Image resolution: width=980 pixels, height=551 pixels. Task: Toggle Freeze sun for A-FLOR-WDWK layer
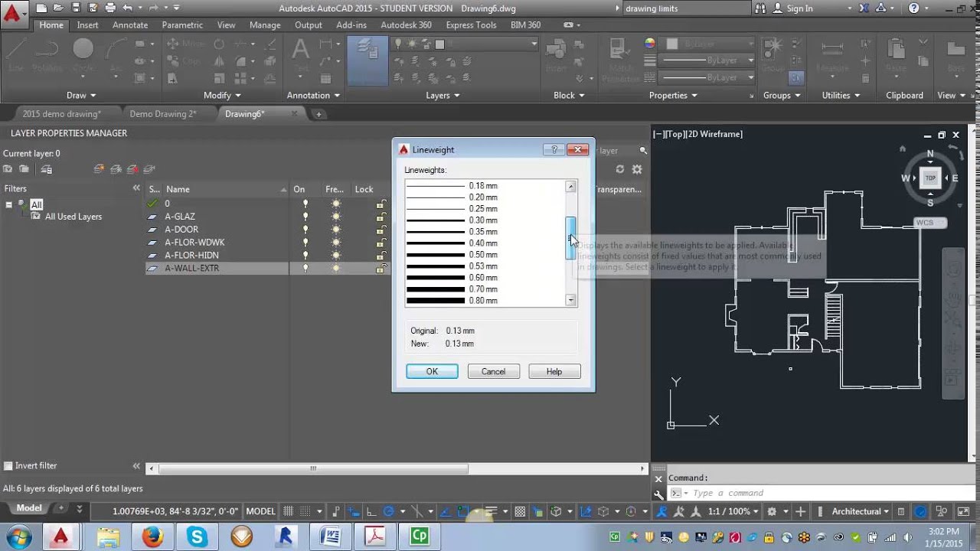335,243
